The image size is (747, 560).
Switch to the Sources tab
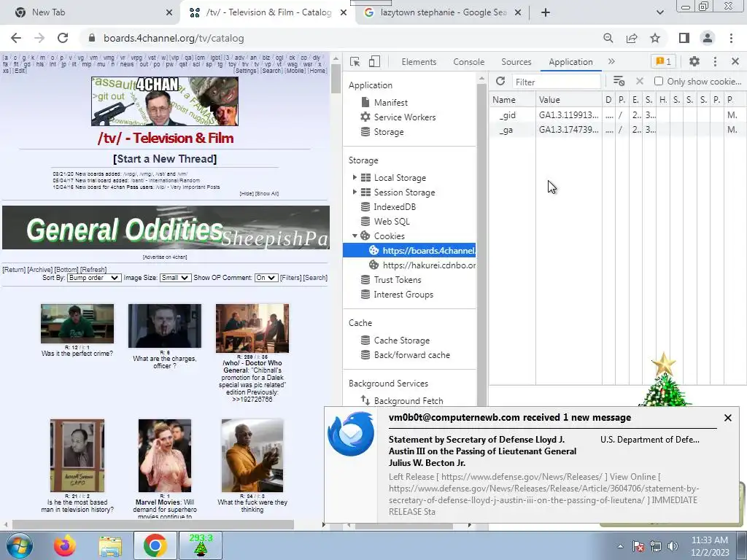click(516, 62)
